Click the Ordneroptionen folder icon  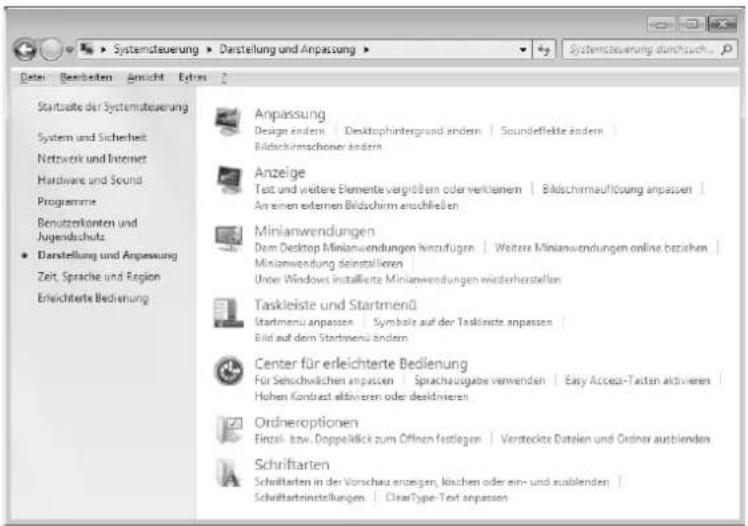click(229, 429)
